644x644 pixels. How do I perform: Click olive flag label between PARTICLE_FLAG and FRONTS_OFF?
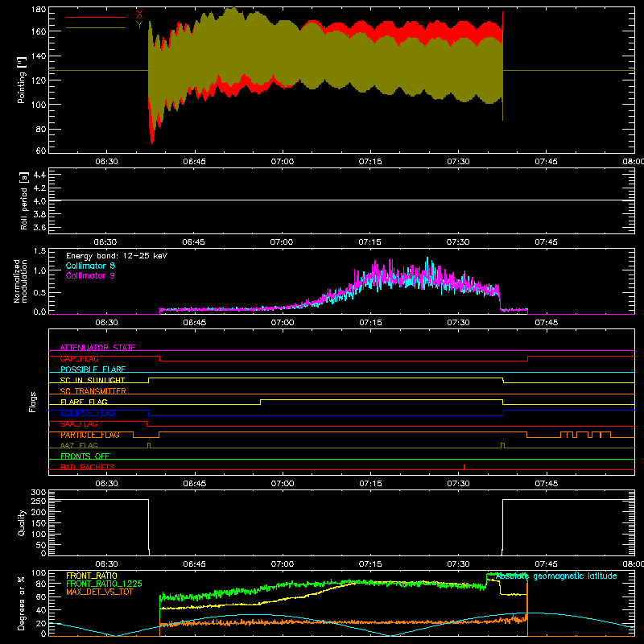pyautogui.click(x=79, y=445)
